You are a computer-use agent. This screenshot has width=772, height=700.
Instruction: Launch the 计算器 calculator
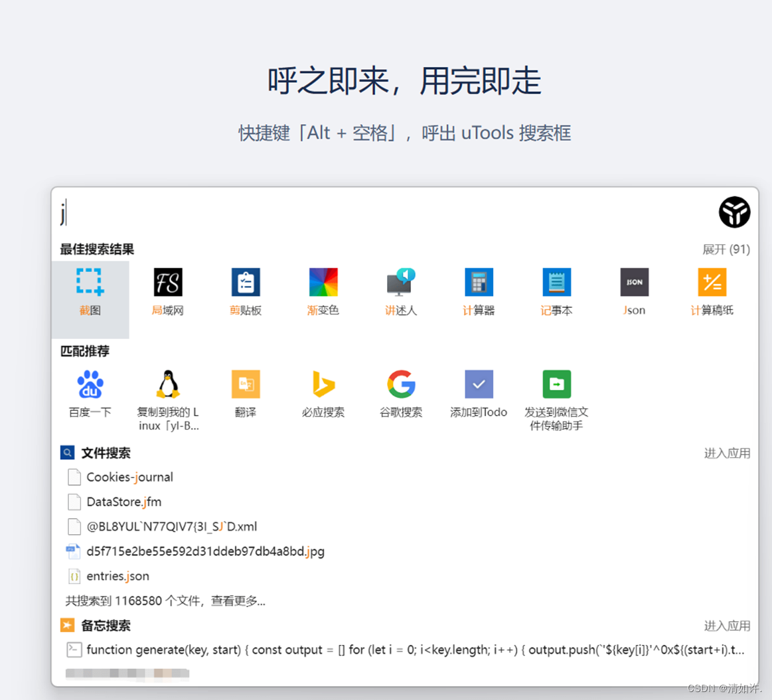point(479,293)
